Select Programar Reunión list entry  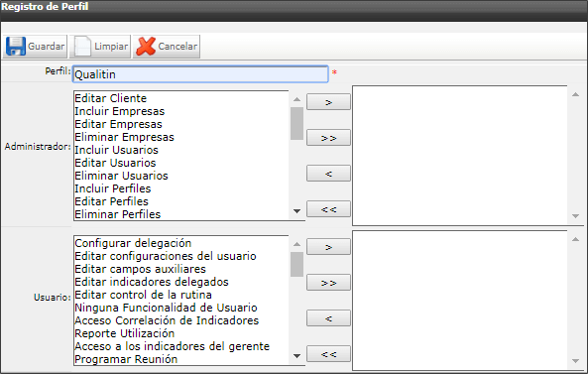point(126,359)
